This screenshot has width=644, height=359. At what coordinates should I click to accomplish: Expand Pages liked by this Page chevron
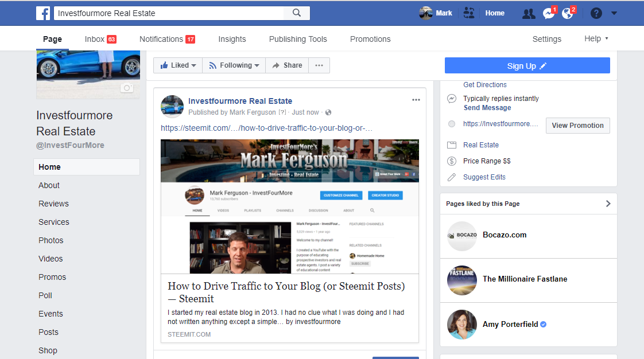pos(608,204)
